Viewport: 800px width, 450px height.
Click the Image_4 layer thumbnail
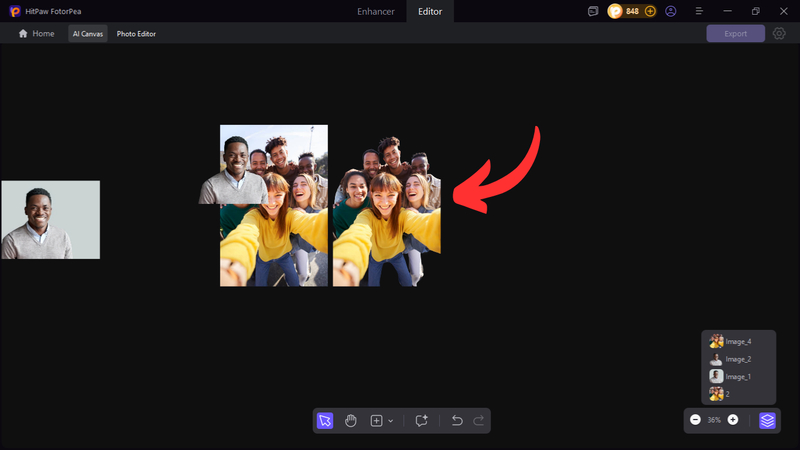pyautogui.click(x=716, y=341)
